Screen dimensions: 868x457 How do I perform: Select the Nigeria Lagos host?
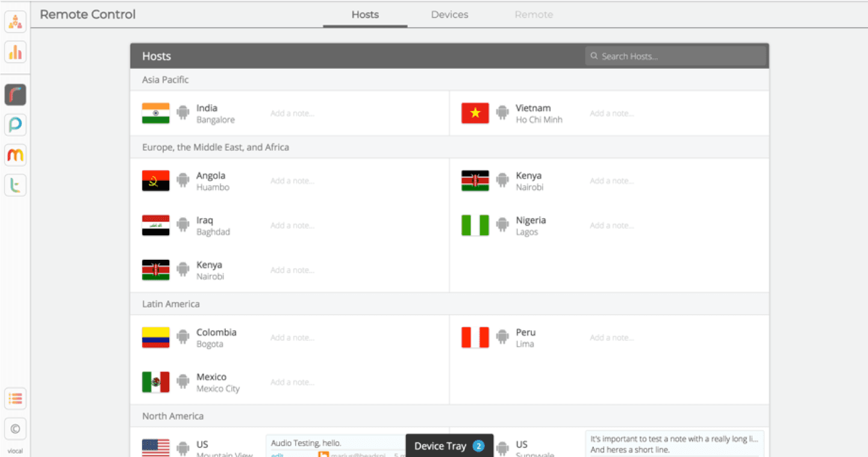click(x=530, y=225)
